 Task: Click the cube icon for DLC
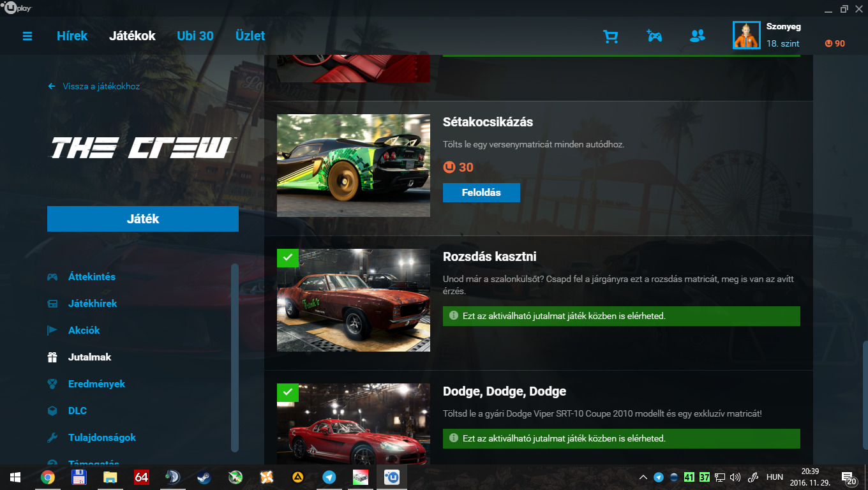52,411
